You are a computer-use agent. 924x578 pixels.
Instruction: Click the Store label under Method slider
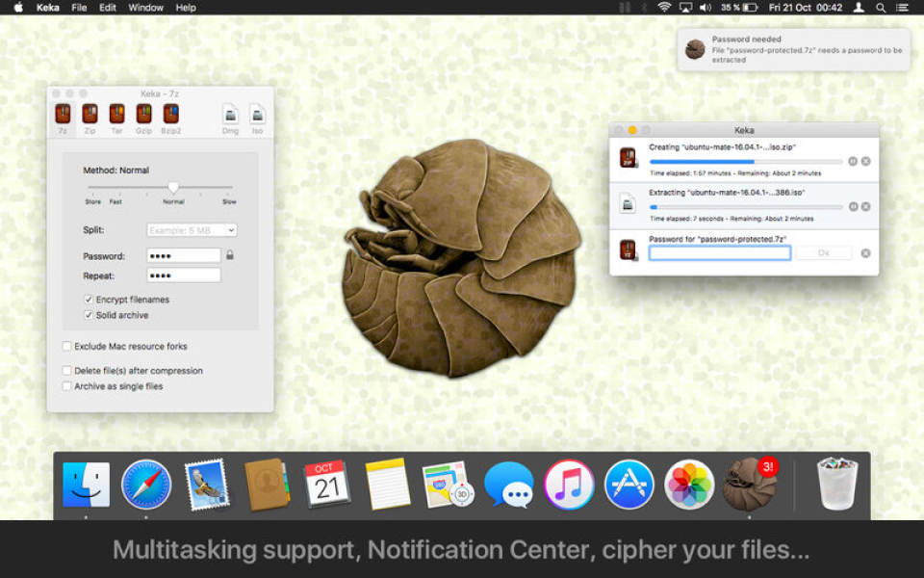93,201
